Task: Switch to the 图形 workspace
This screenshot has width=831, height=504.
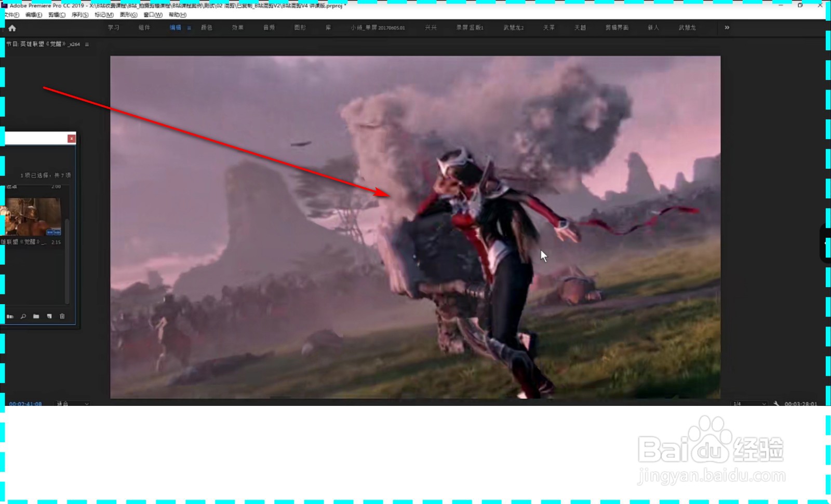Action: [x=300, y=28]
